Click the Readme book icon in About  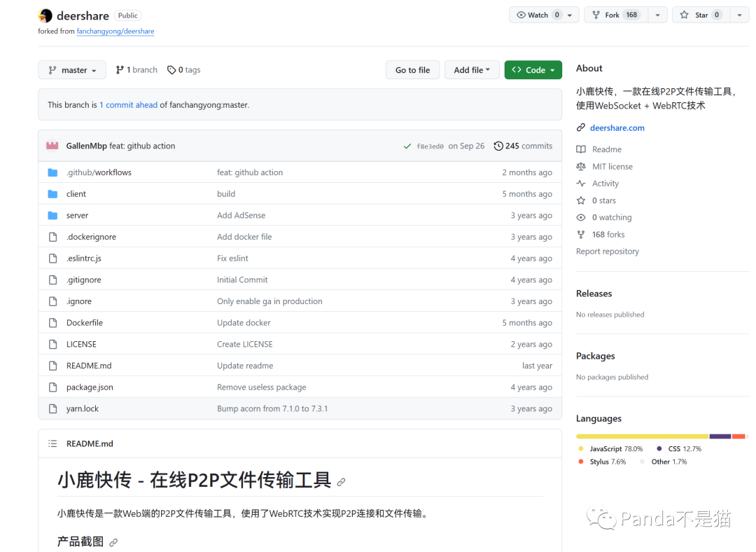(581, 150)
